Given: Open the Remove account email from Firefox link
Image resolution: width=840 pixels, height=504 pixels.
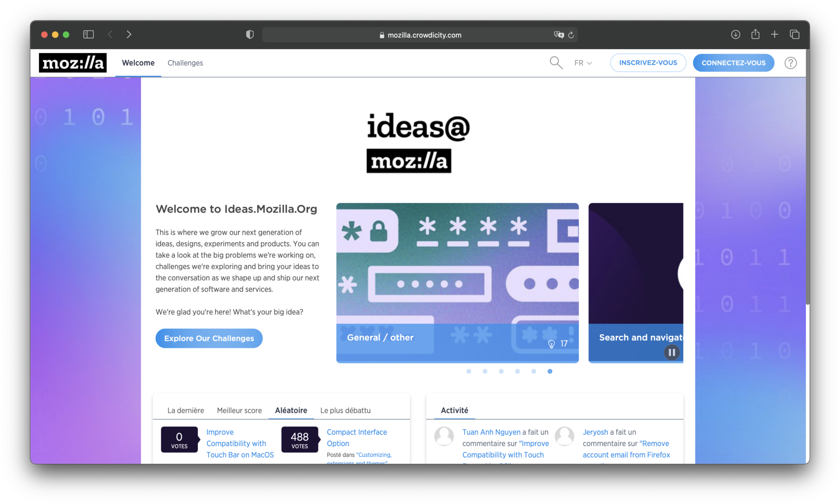Looking at the screenshot, I should 626,449.
